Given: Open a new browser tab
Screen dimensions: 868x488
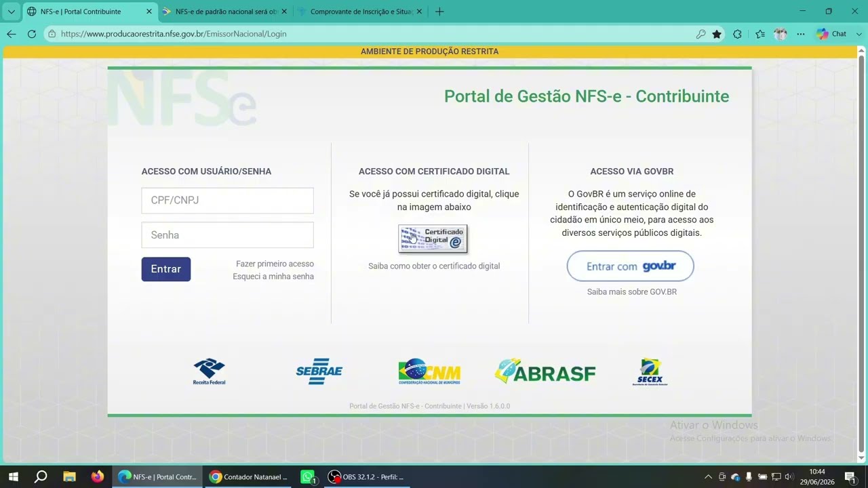Looking at the screenshot, I should pyautogui.click(x=439, y=12).
